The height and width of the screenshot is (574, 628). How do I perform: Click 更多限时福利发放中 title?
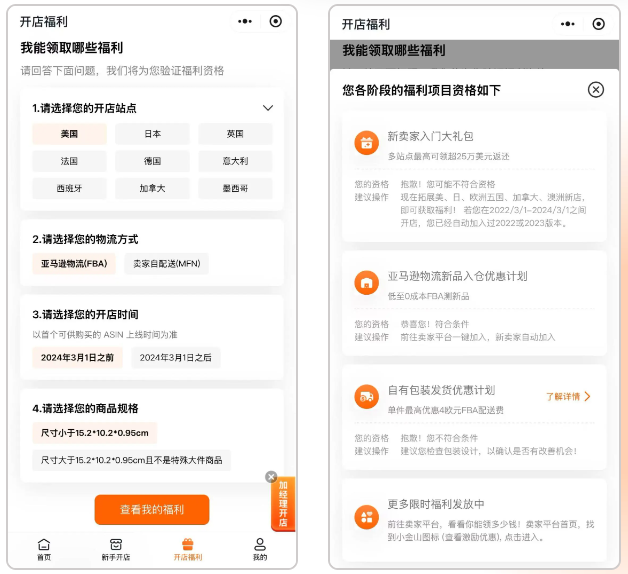[436, 504]
